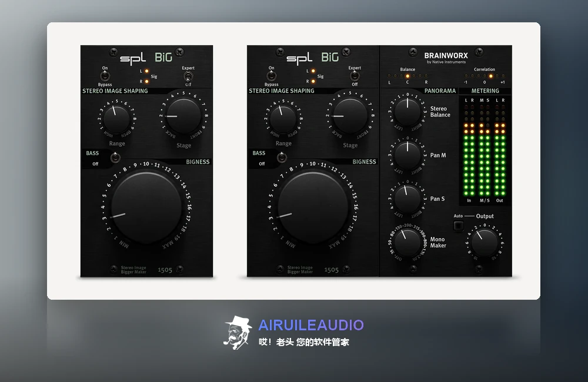Viewport: 588px width, 382px height.
Task: Click the Range knob on the right plugin
Action: pos(283,119)
